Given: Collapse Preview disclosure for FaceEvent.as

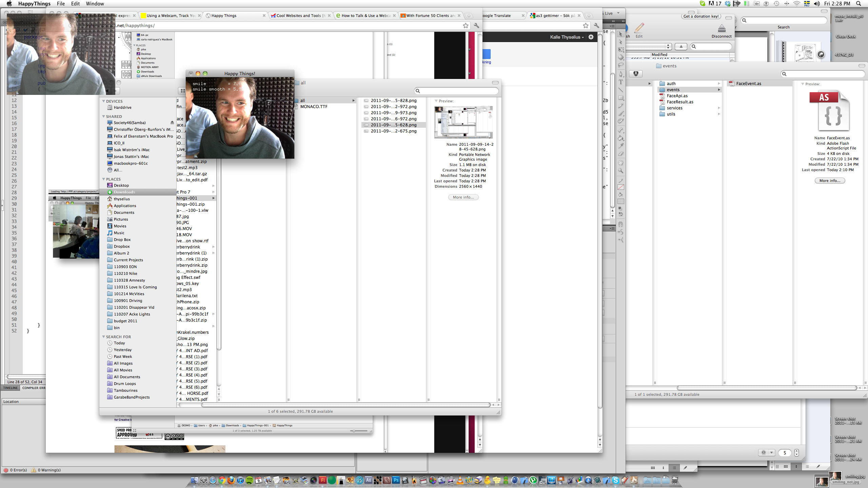Looking at the screenshot, I should pos(803,84).
